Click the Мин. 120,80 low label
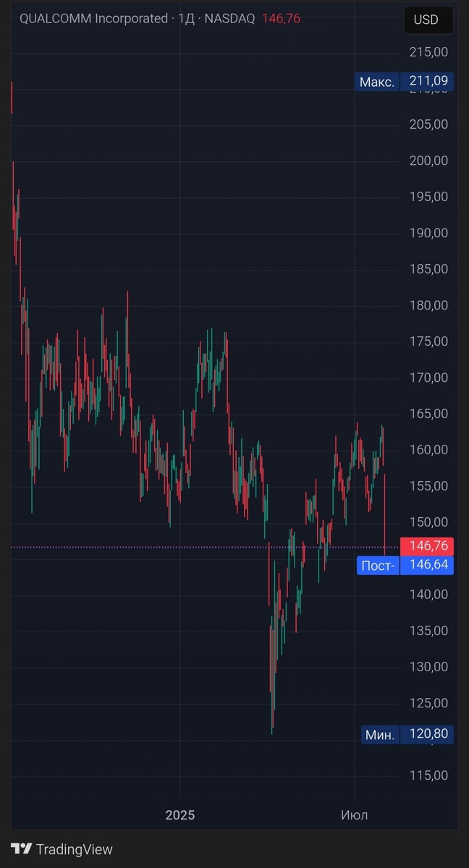Image resolution: width=469 pixels, height=868 pixels. pyautogui.click(x=407, y=735)
